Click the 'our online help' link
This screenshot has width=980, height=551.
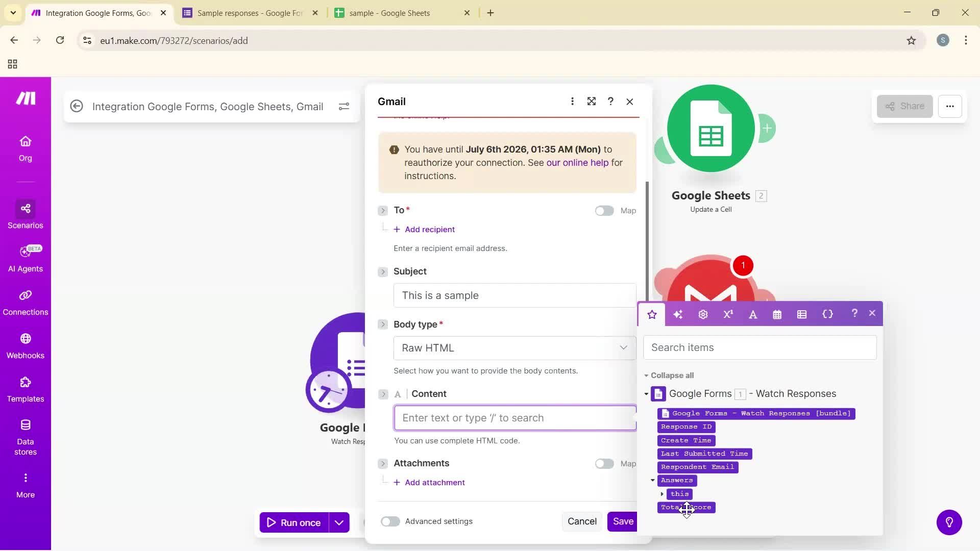click(x=577, y=163)
